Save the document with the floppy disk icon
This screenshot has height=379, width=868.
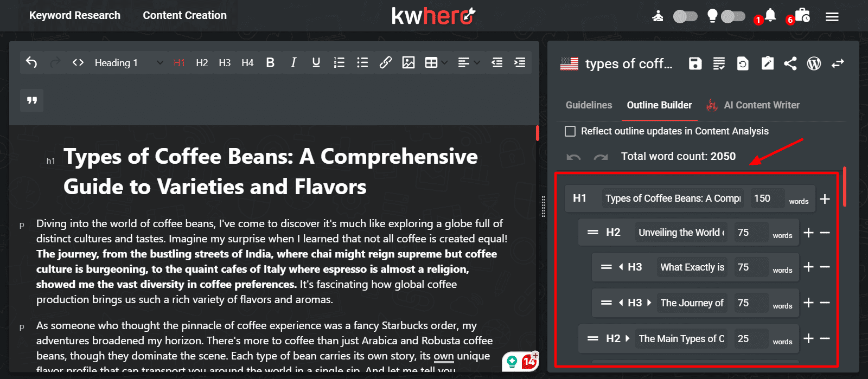pos(695,64)
